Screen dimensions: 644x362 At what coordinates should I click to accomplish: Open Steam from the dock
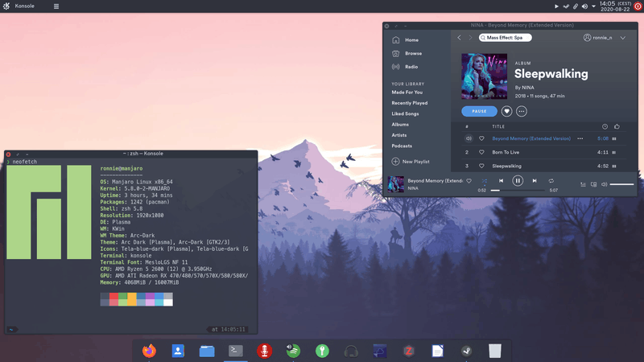tap(466, 351)
